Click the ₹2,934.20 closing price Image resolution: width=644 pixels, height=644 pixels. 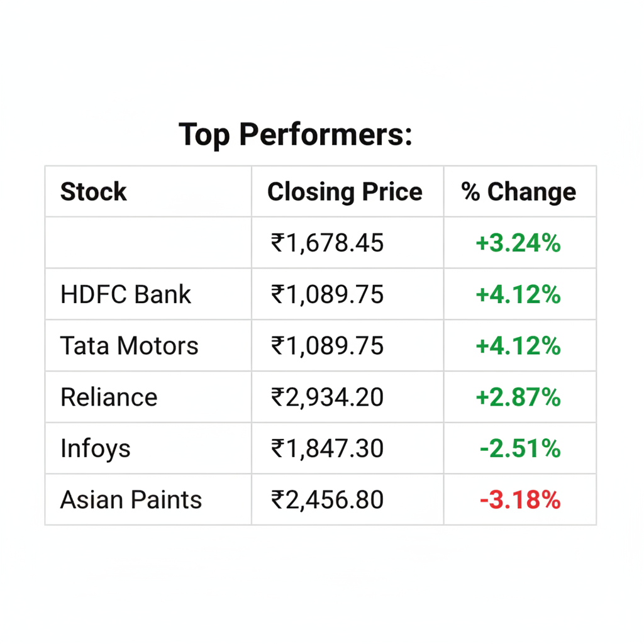[x=327, y=397]
